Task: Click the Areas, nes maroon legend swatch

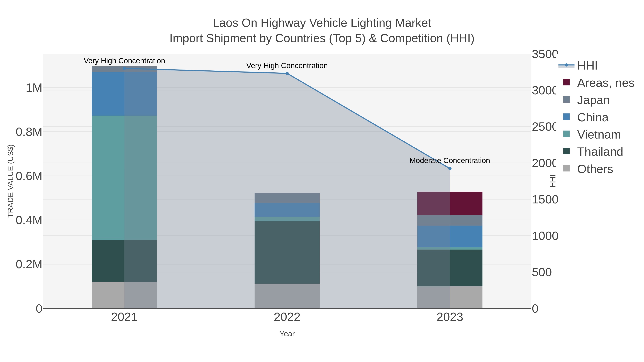Action: tap(567, 82)
